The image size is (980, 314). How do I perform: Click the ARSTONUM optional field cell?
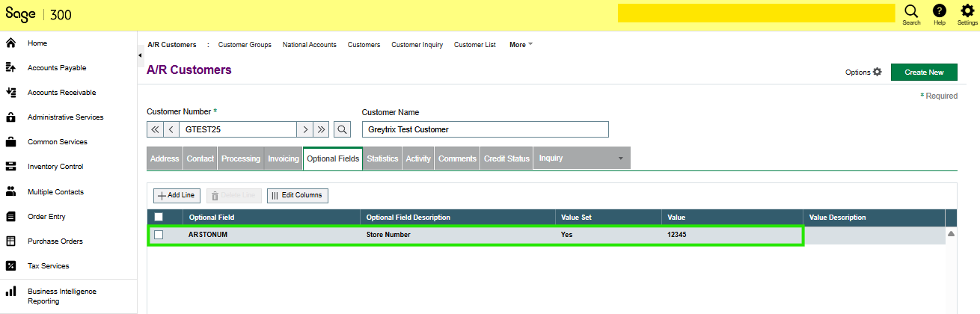(x=272, y=235)
